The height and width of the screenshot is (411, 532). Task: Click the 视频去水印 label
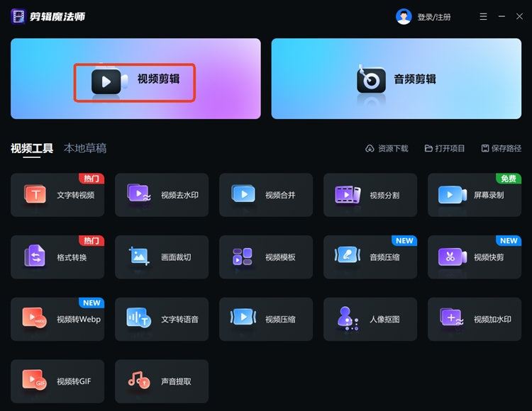click(180, 195)
